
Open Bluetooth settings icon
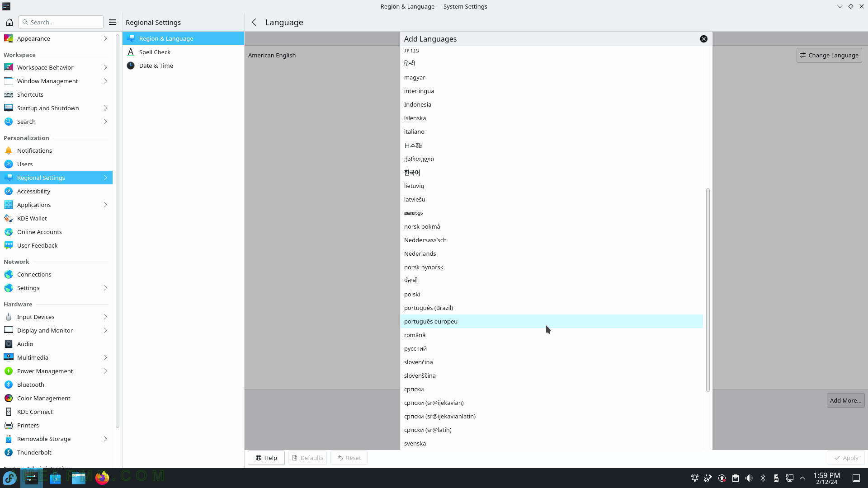(x=9, y=385)
